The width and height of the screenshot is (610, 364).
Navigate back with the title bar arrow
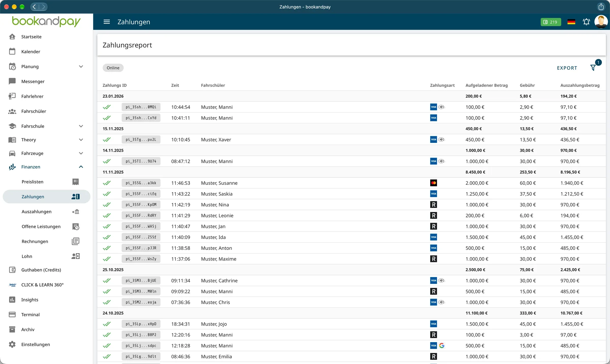(x=35, y=7)
